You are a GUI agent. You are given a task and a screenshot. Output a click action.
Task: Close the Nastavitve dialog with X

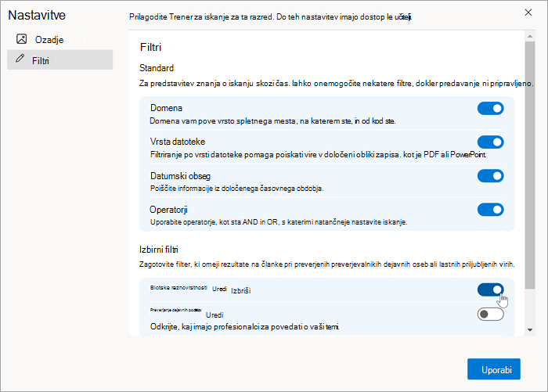pyautogui.click(x=528, y=13)
